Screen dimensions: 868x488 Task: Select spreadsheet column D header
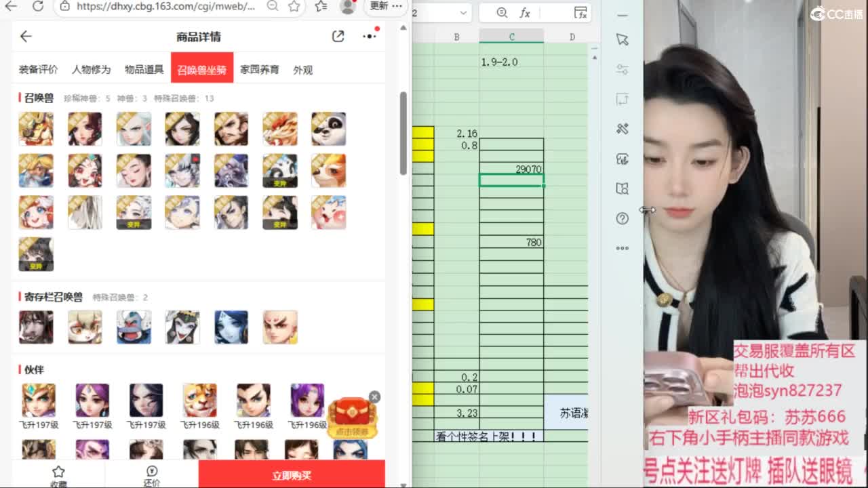click(572, 37)
